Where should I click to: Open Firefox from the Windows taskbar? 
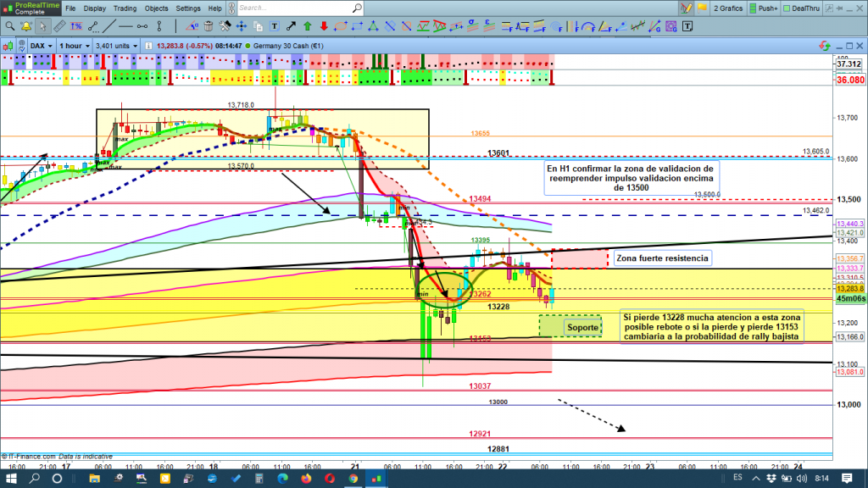coord(307,479)
